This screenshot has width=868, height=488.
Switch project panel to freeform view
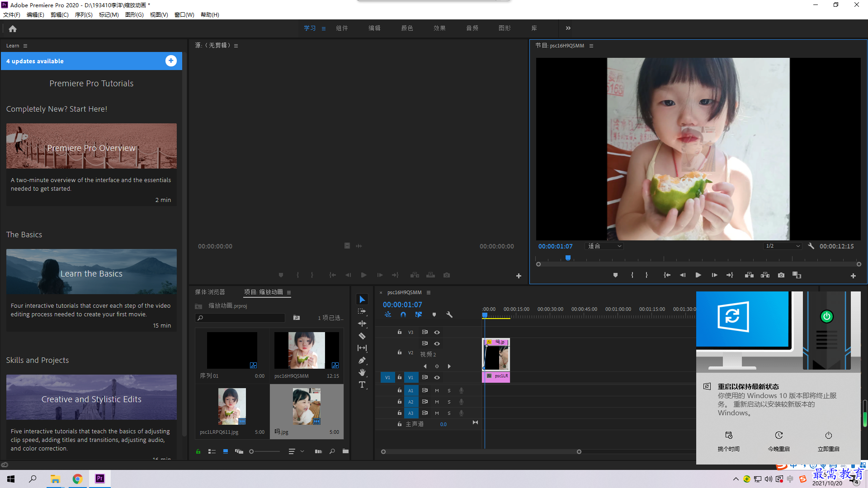point(239,451)
